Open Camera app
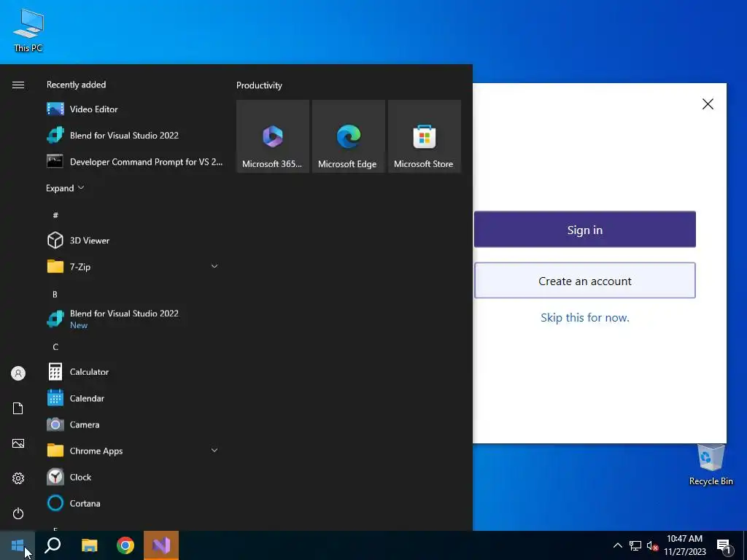 click(133, 424)
